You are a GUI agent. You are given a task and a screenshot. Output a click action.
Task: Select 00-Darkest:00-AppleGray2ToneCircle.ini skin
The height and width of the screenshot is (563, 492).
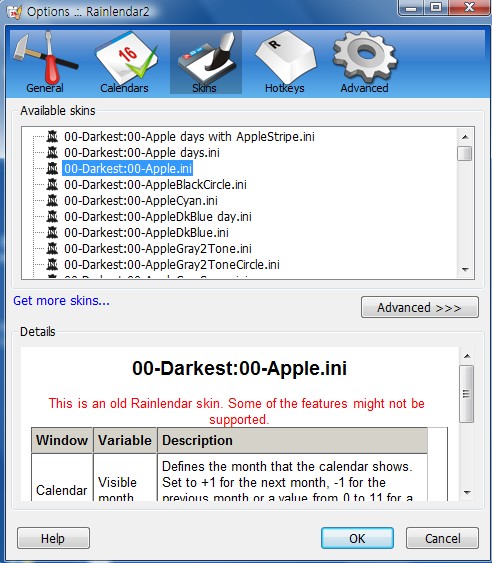coord(172,265)
